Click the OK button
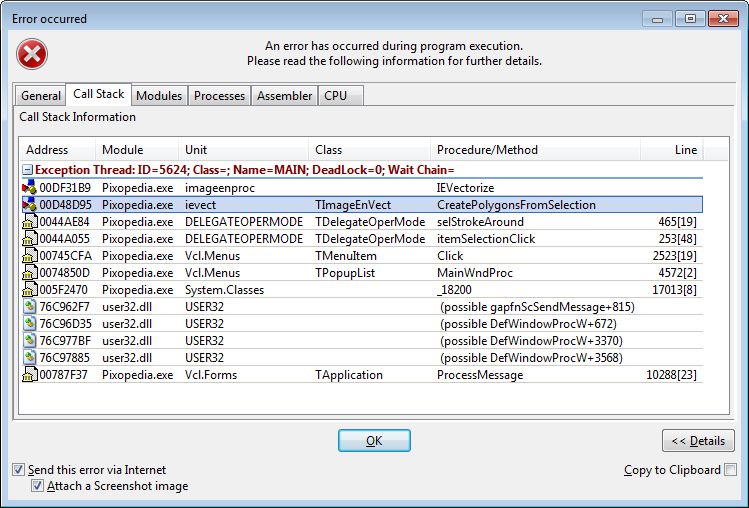Screen dimensions: 749x508 point(374,441)
